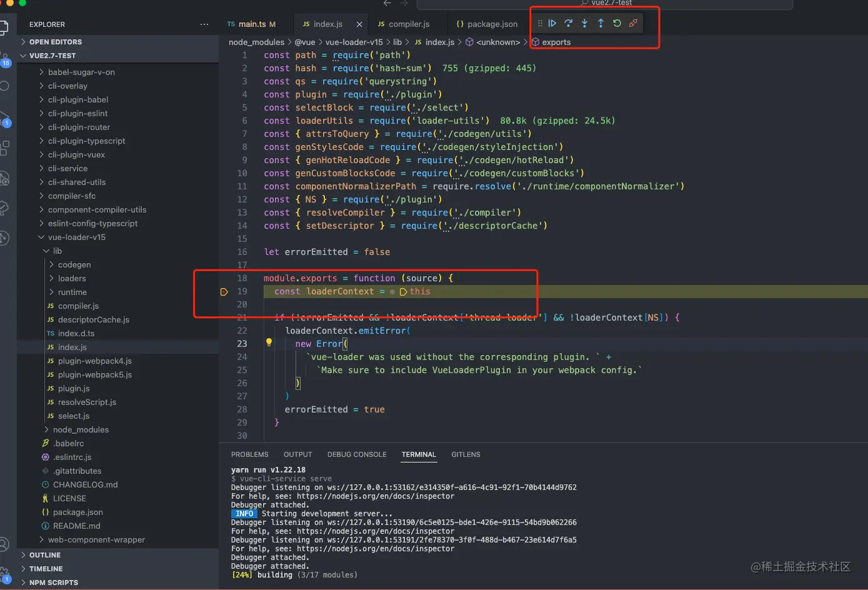Switch to the package.json editor tab

pos(487,24)
